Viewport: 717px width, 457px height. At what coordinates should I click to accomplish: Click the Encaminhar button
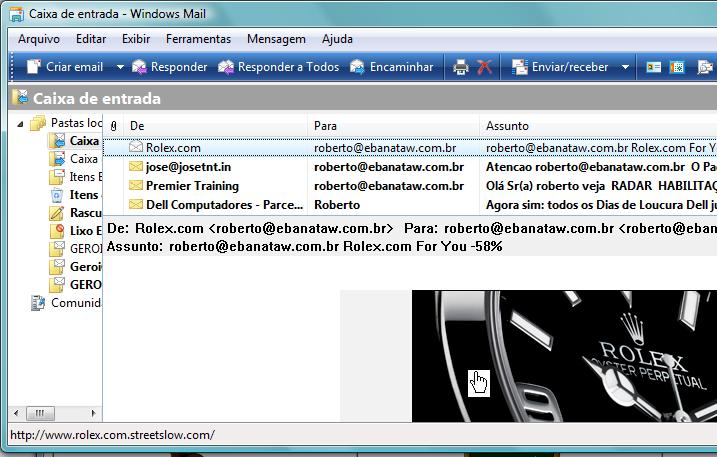tap(391, 67)
